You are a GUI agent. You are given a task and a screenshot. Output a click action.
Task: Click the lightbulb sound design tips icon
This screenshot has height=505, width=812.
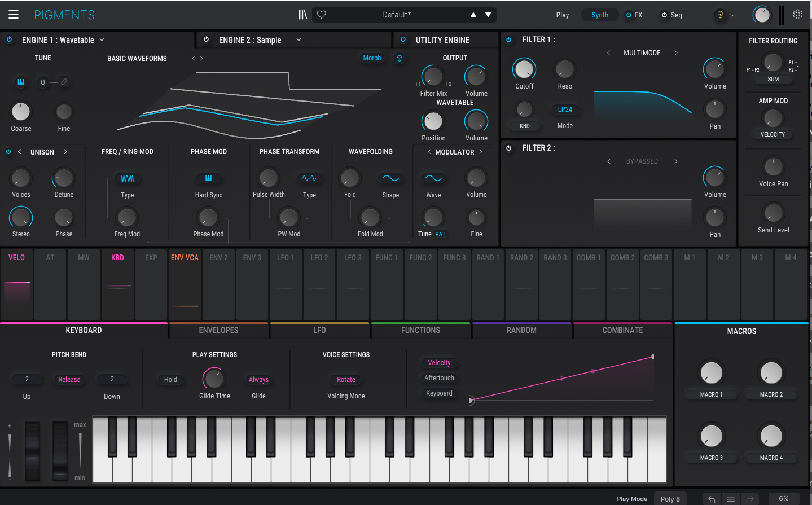pos(720,15)
